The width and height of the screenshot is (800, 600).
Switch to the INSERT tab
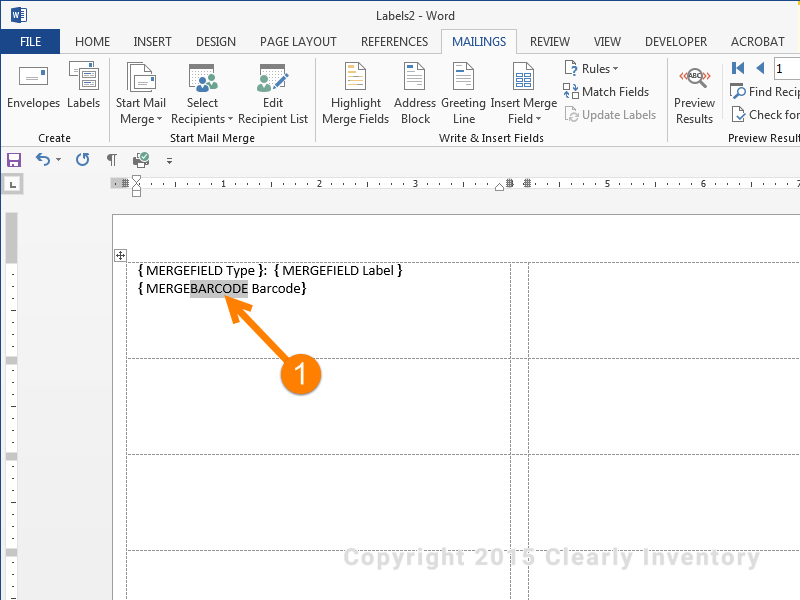[x=152, y=41]
